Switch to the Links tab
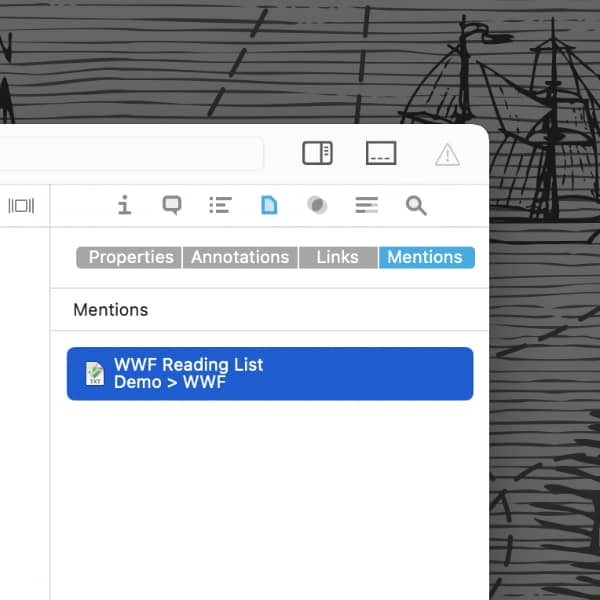Screen dimensions: 600x600 point(338,258)
